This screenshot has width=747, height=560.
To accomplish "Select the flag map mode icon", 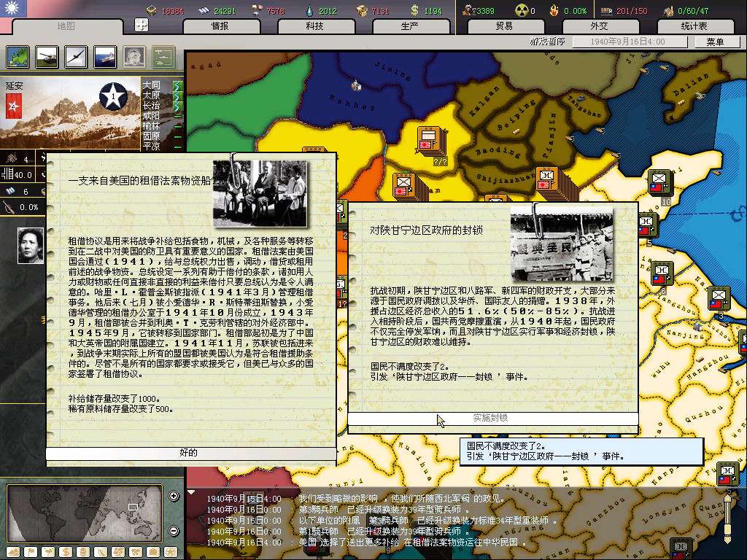I will 31,552.
